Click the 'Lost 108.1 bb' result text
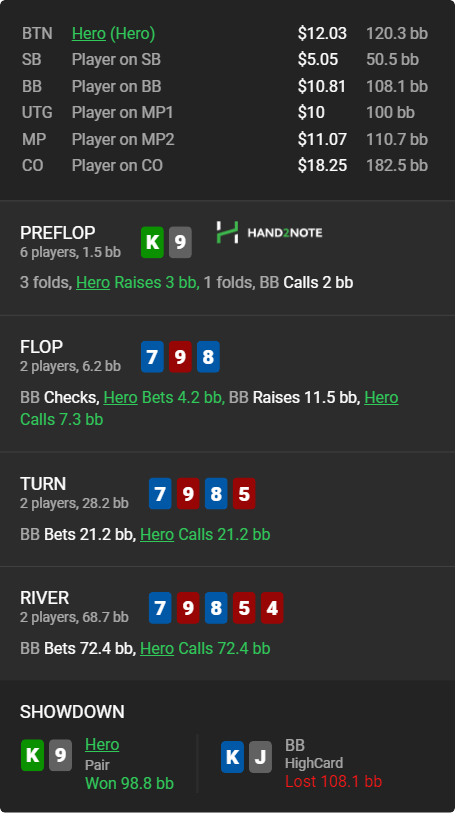This screenshot has height=813, width=455. (x=333, y=781)
